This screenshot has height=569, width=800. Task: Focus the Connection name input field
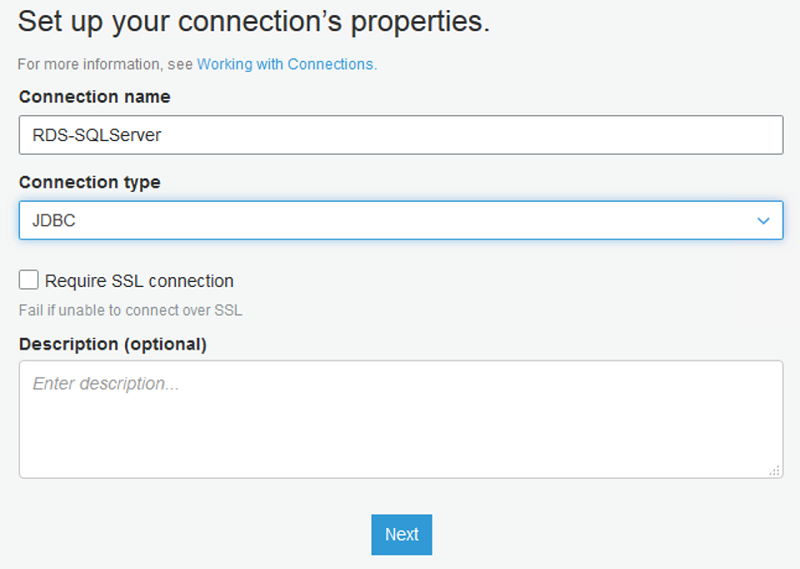[x=400, y=135]
